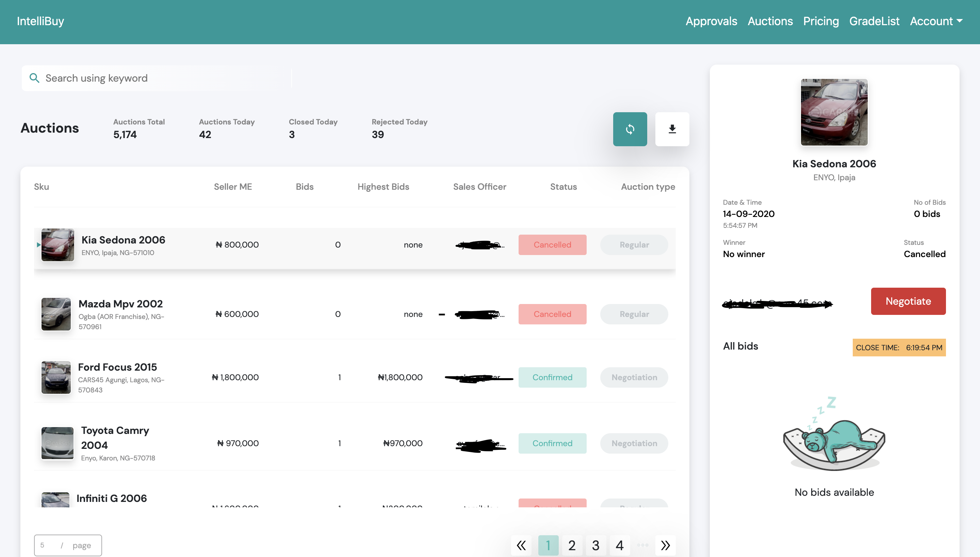Switch to the Pricing nav item

(821, 21)
